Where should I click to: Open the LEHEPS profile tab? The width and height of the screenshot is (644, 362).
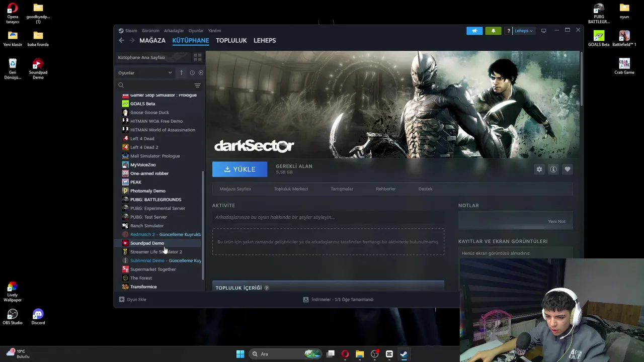click(265, 40)
